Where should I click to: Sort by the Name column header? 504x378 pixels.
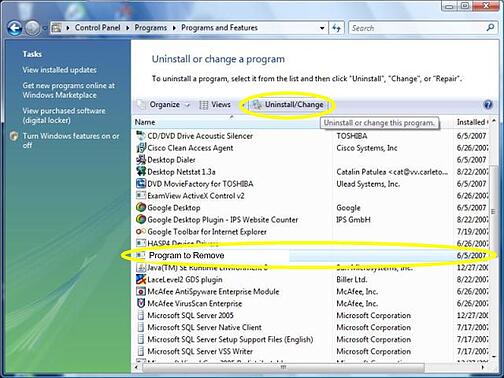point(145,122)
